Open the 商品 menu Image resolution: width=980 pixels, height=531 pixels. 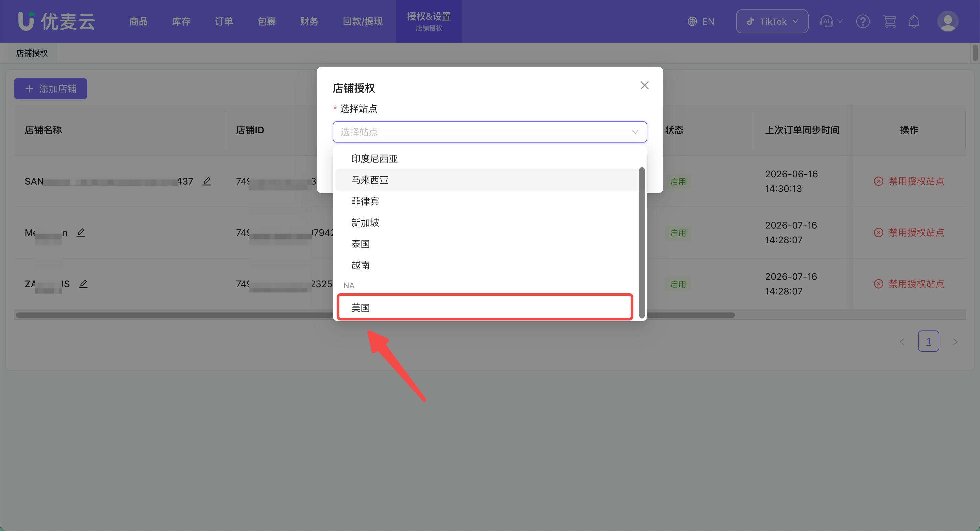pos(138,21)
